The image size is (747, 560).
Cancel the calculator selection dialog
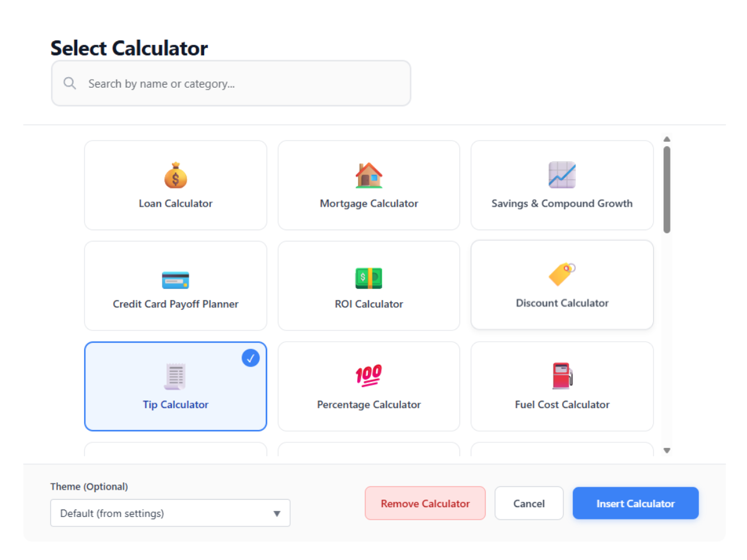[x=529, y=503]
